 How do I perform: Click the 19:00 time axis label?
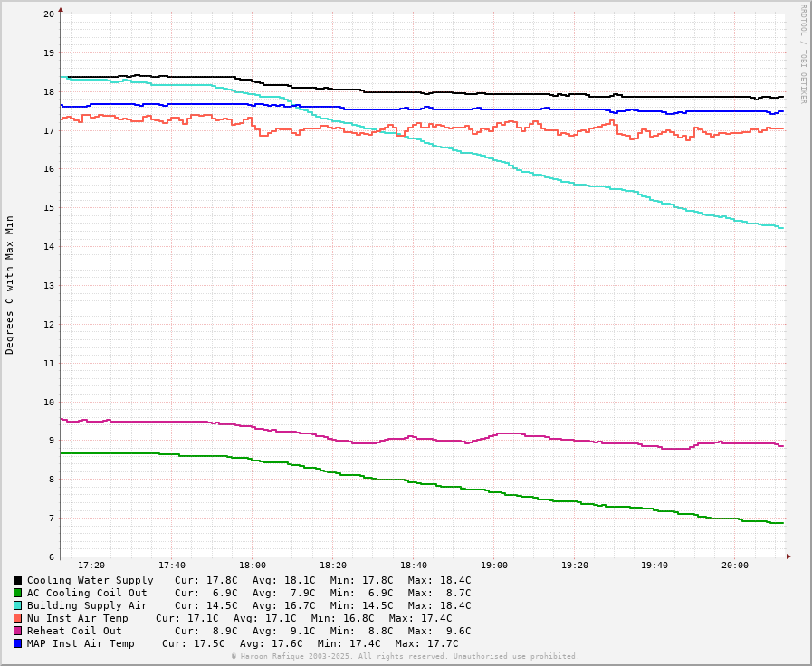point(494,566)
